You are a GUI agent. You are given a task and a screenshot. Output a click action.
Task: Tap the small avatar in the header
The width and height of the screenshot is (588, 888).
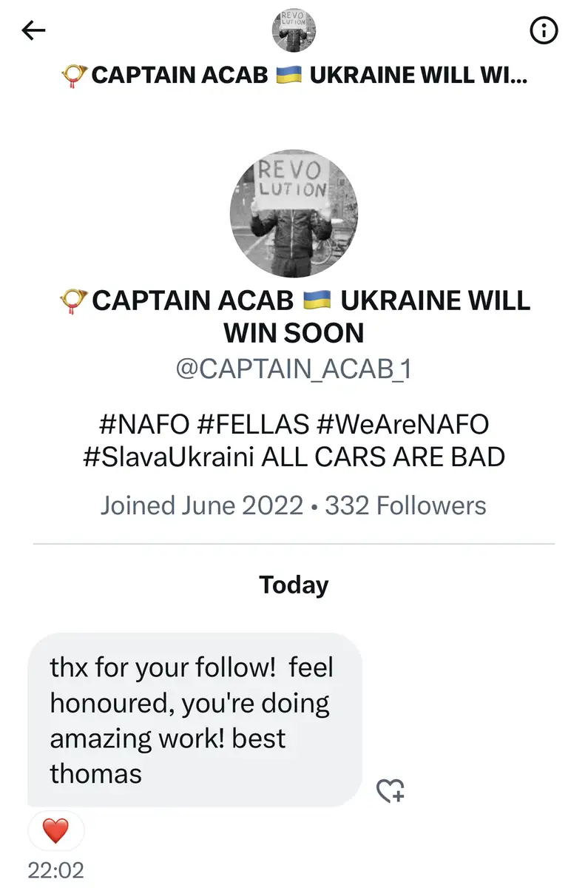[x=294, y=30]
